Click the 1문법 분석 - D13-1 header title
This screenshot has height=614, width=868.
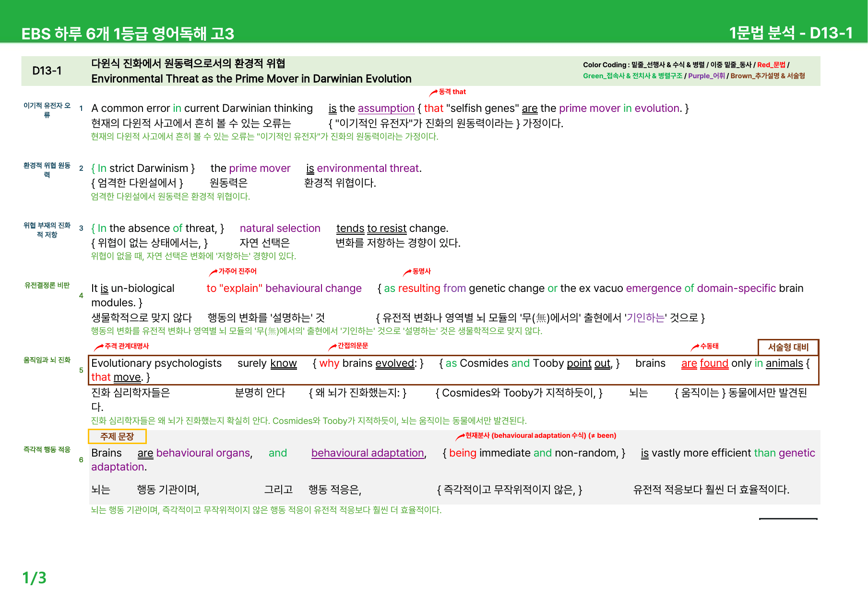click(x=790, y=33)
